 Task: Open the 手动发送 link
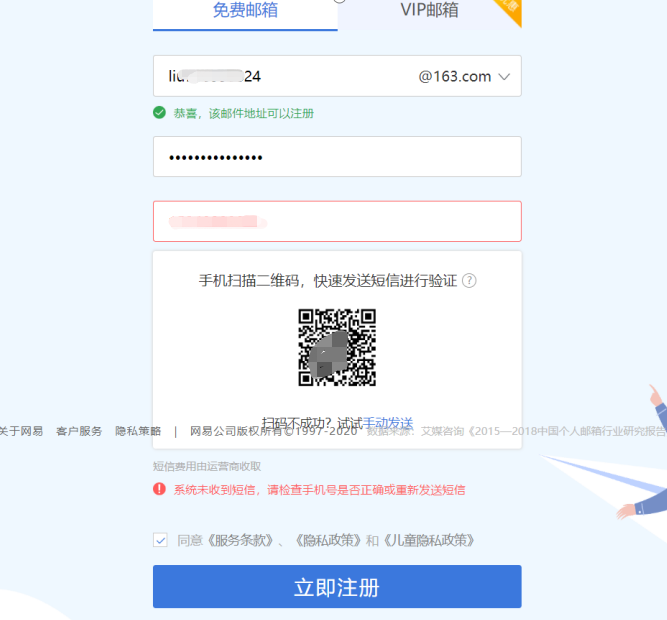click(388, 423)
